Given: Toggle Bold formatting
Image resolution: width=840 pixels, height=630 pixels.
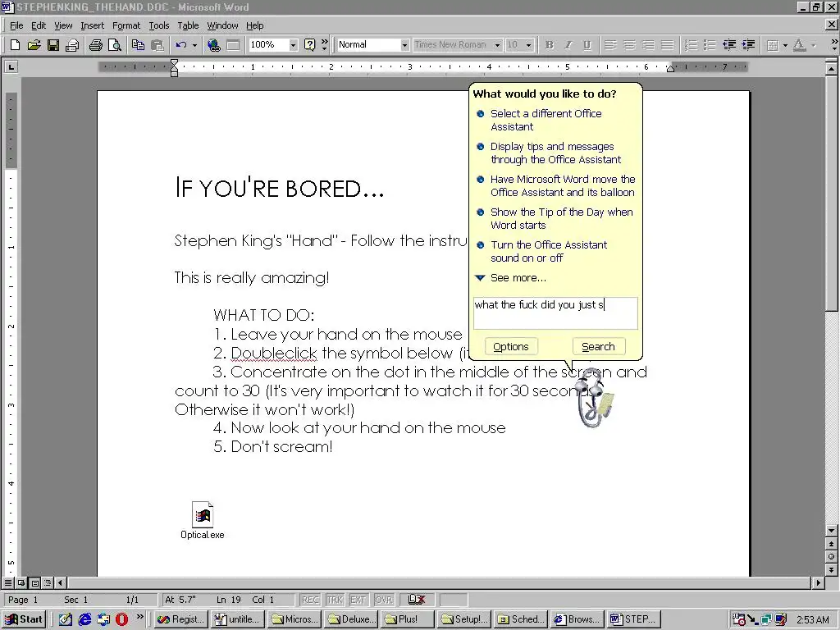Looking at the screenshot, I should coord(549,45).
